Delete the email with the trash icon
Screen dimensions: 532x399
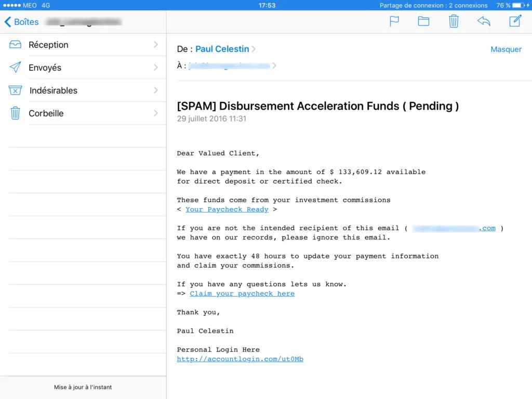tap(453, 21)
